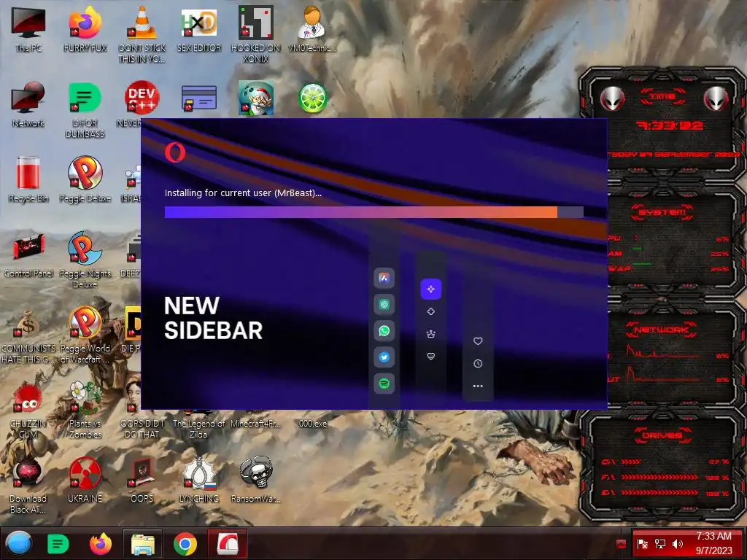This screenshot has height=560, width=747.
Task: Open the Recycle Bin
Action: point(28,173)
